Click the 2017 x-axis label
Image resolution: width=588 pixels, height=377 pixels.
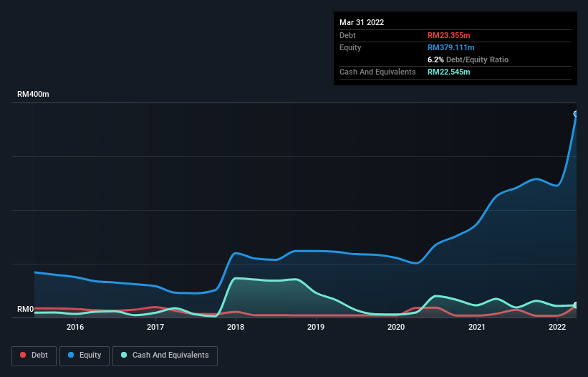(155, 327)
